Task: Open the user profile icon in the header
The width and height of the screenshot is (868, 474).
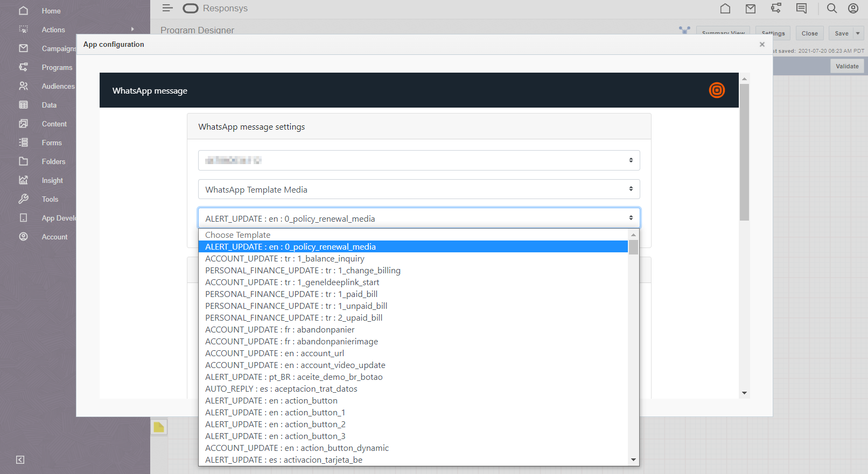Action: point(853,9)
